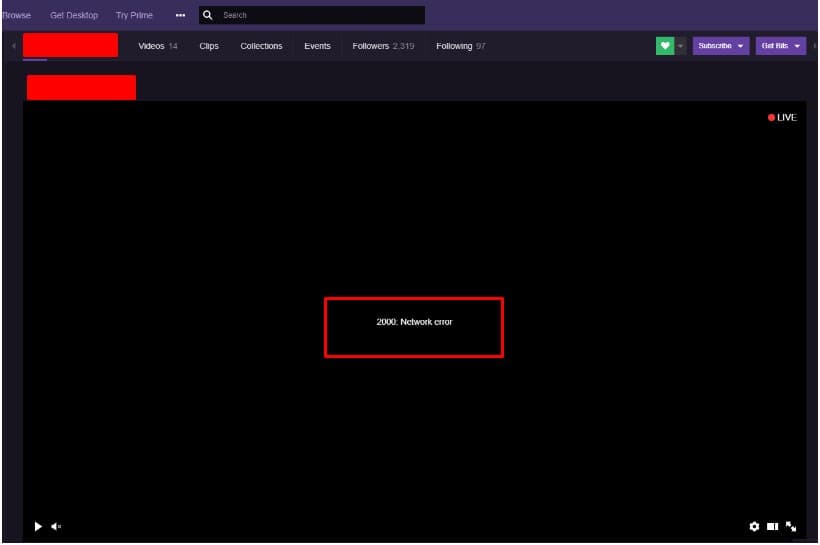The image size is (820, 545).
Task: Switch to the Videos tab
Action: coord(157,46)
